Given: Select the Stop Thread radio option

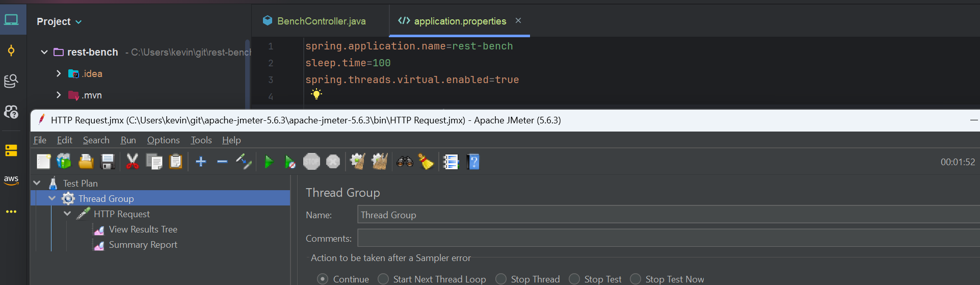Looking at the screenshot, I should coord(501,279).
